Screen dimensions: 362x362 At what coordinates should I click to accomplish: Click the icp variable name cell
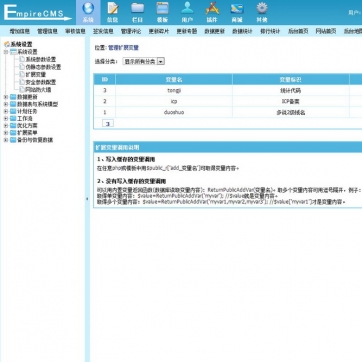point(174,101)
